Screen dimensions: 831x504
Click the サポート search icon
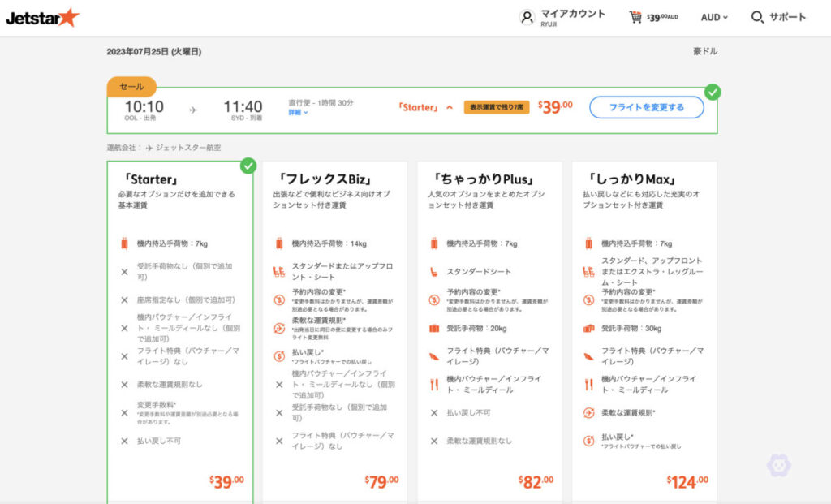click(x=756, y=17)
